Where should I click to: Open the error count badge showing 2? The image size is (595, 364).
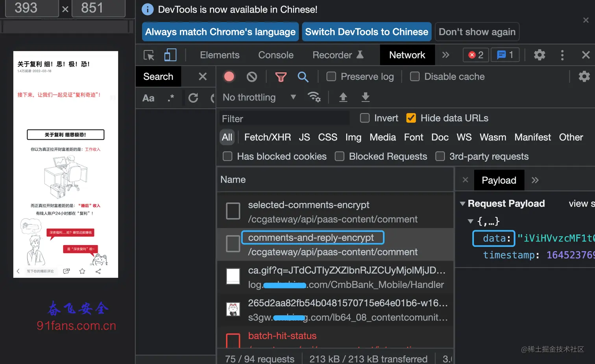(x=476, y=55)
